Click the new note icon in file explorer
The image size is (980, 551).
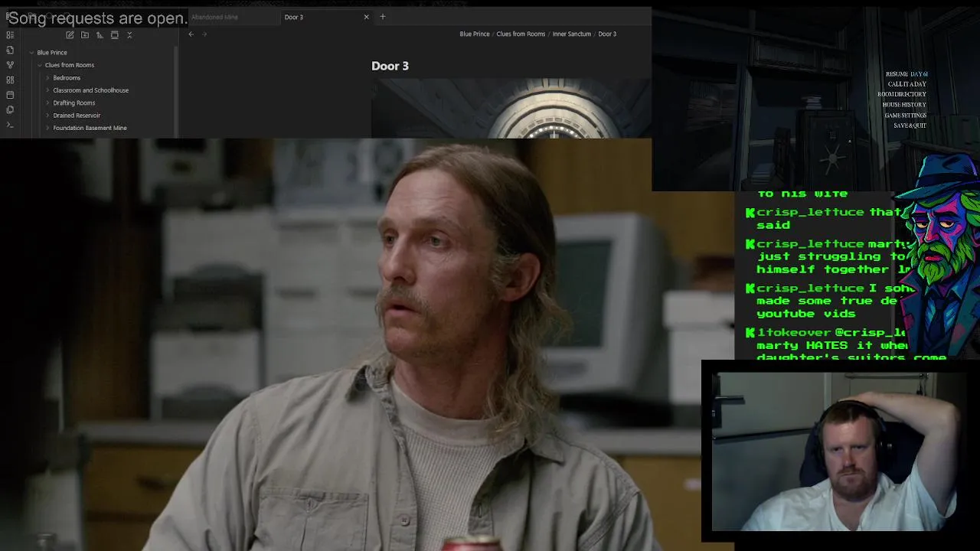[70, 34]
